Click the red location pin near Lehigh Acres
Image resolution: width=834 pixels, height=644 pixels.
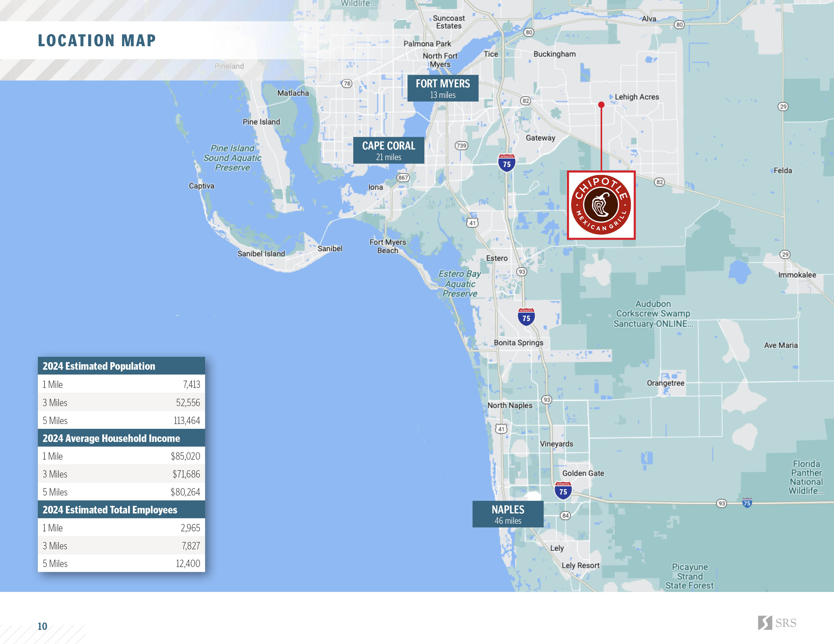(x=601, y=105)
